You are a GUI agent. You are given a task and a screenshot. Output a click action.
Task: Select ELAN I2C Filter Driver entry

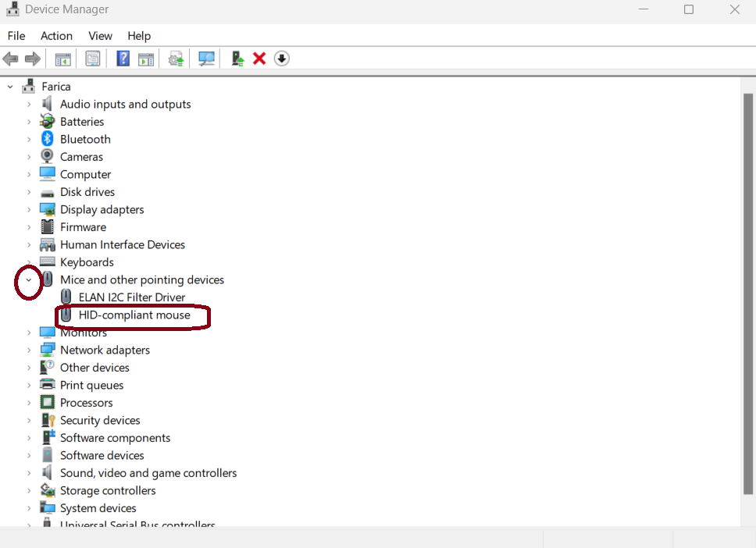pos(132,297)
